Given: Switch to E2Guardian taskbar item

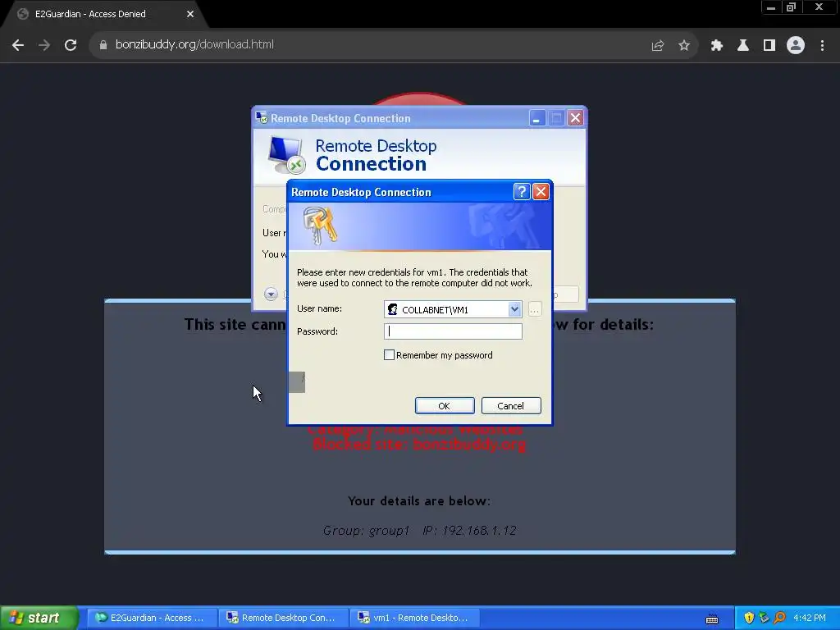Looking at the screenshot, I should 152,618.
